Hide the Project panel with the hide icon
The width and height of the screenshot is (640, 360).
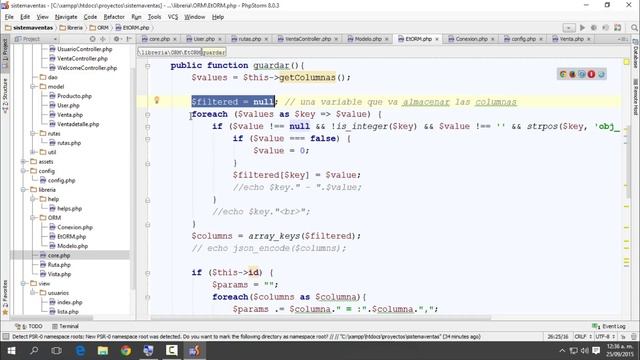point(129,39)
